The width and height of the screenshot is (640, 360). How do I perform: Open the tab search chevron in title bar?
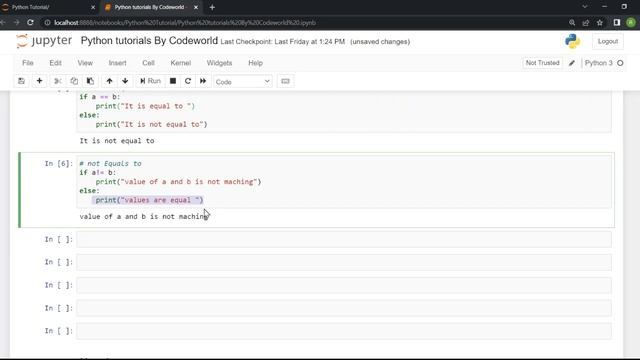(584, 7)
